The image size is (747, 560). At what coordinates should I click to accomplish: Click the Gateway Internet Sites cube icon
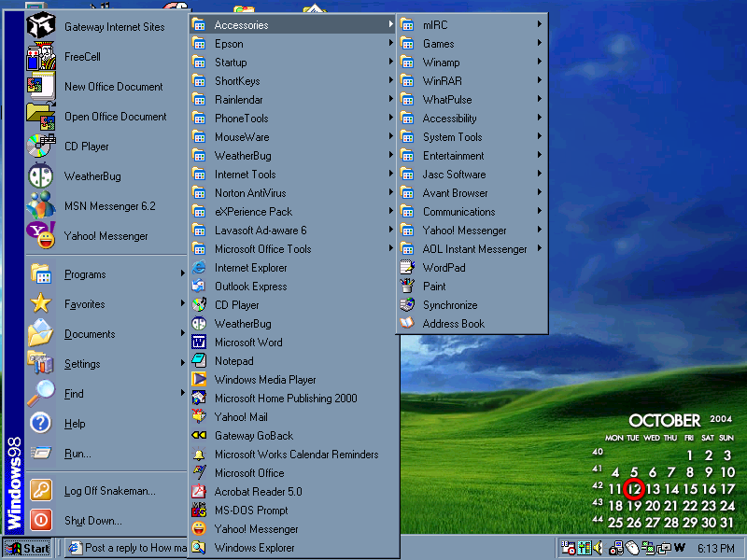tap(41, 26)
